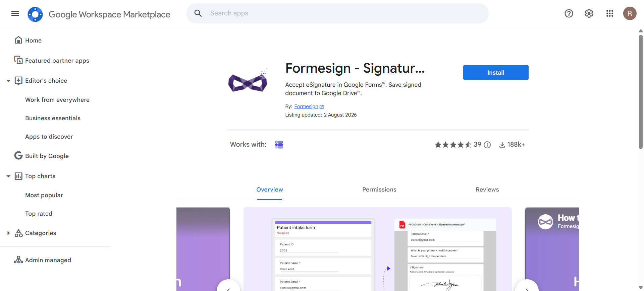
Task: Collapse the Editor's choice section
Action: [x=8, y=81]
